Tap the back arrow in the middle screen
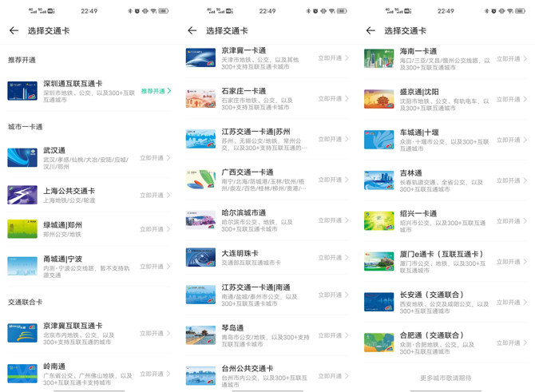 (x=192, y=30)
